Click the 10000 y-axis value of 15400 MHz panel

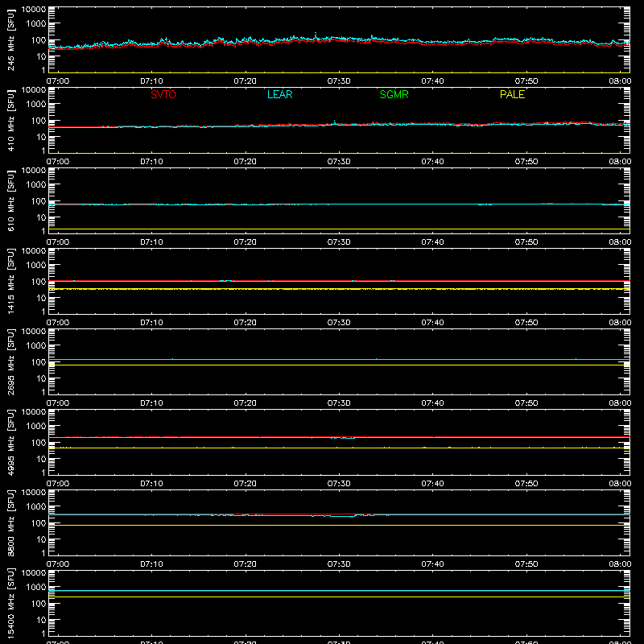coord(34,573)
